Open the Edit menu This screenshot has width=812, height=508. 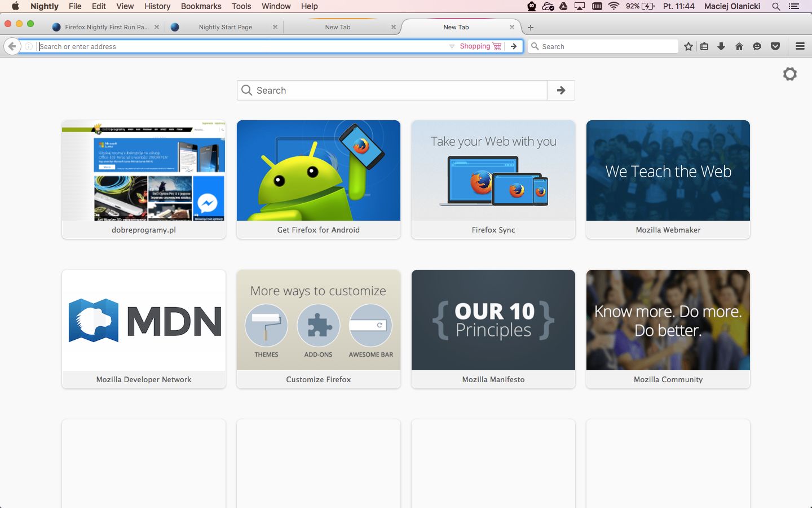99,6
